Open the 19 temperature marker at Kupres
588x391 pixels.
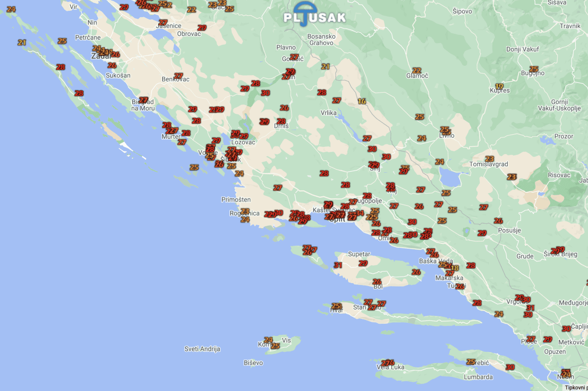click(499, 86)
